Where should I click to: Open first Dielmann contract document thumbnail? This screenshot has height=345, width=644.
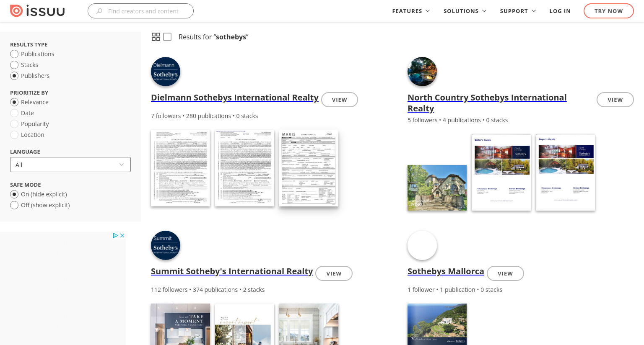tap(180, 168)
